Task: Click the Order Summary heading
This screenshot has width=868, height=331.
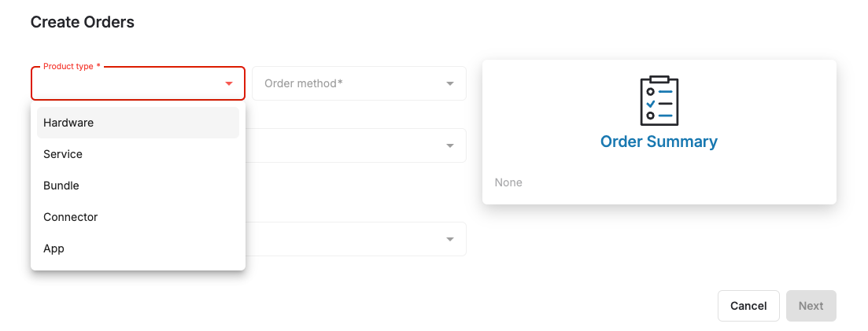Action: point(659,142)
